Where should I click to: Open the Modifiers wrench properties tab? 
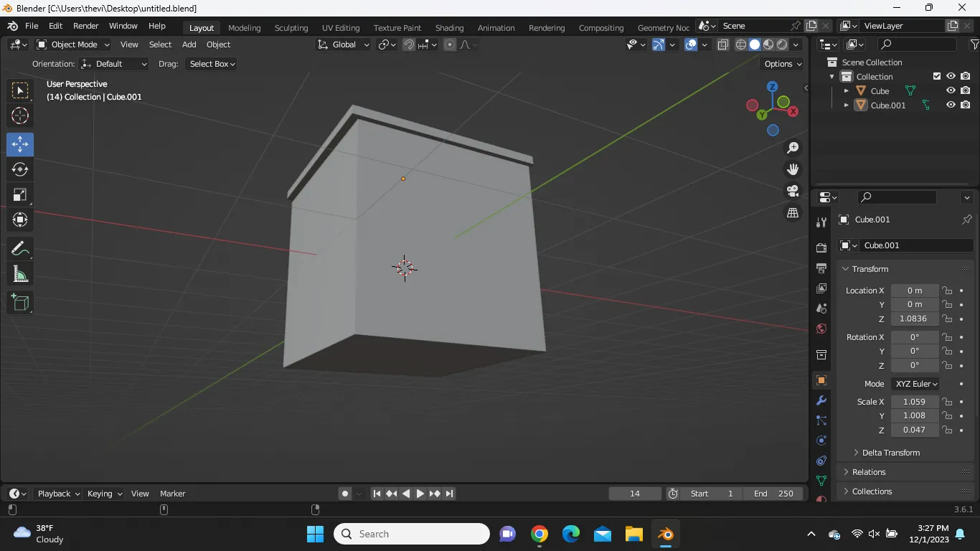click(821, 400)
